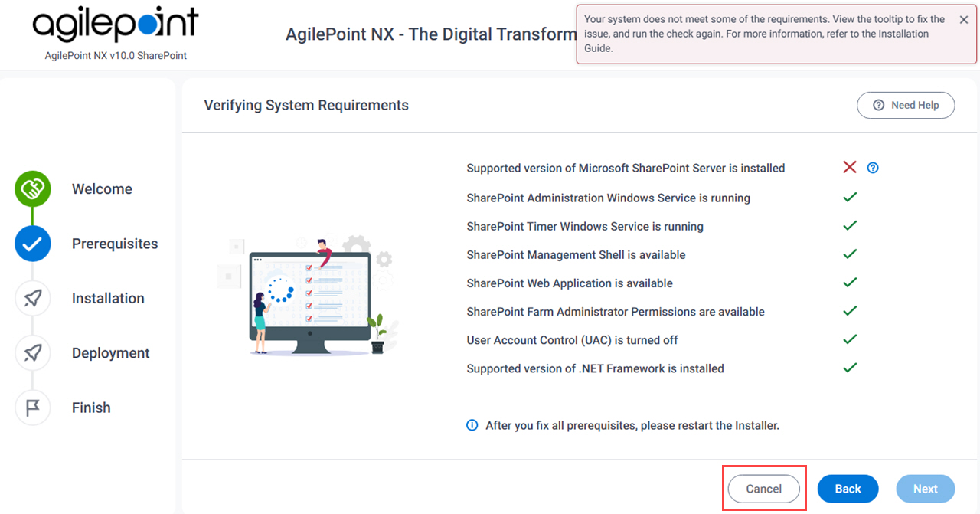Dismiss the requirements warning notification
Screen dimensions: 980x514
(964, 20)
